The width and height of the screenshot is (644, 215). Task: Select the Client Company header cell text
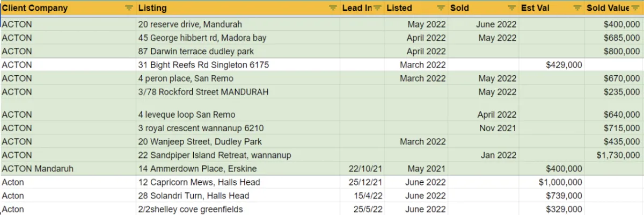tap(35, 8)
